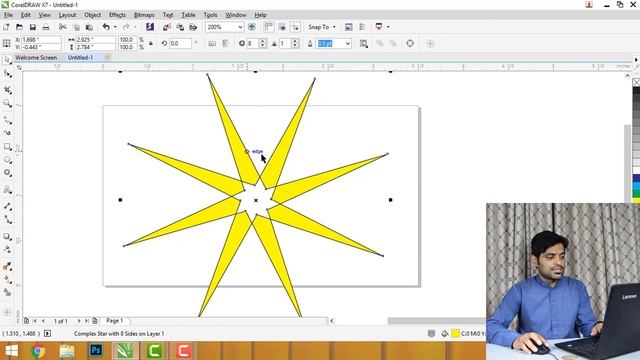Screen dimensions: 640x360
Task: Click the Import icon
Action: [x=167, y=27]
